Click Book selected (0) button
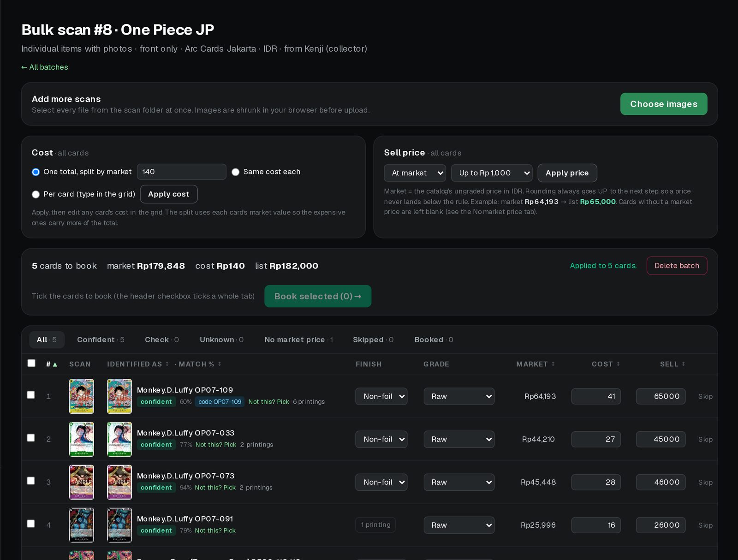 click(x=318, y=296)
